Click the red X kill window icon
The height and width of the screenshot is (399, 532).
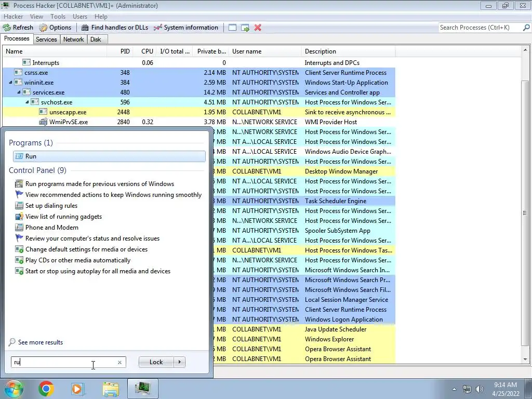click(258, 28)
